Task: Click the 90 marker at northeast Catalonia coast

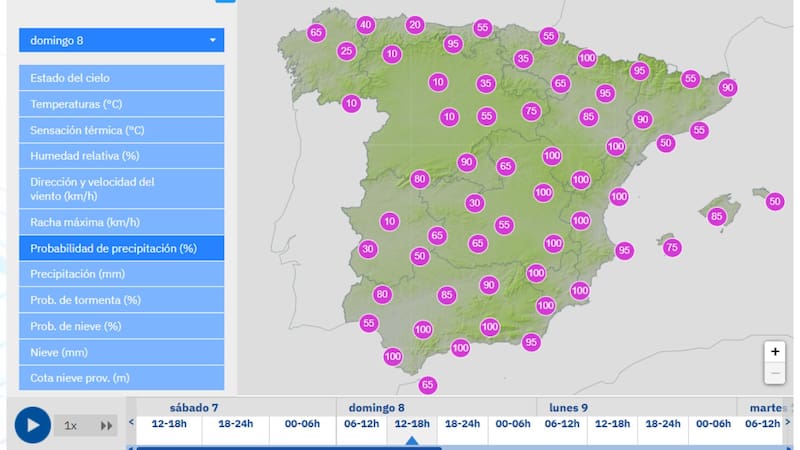Action: coord(728,88)
